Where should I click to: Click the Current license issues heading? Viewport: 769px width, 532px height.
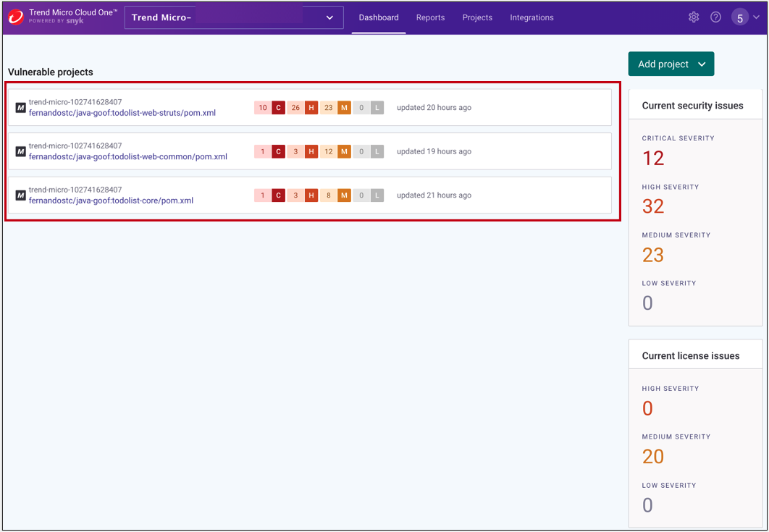tap(691, 356)
